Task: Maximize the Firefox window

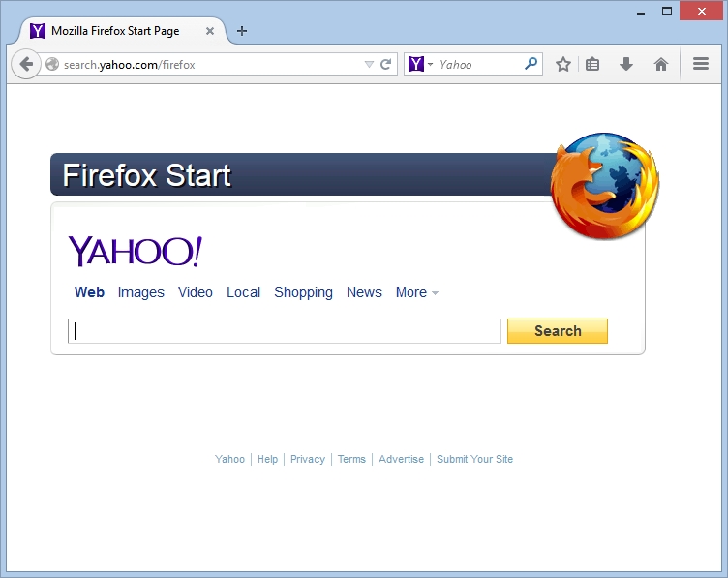Action: (667, 11)
